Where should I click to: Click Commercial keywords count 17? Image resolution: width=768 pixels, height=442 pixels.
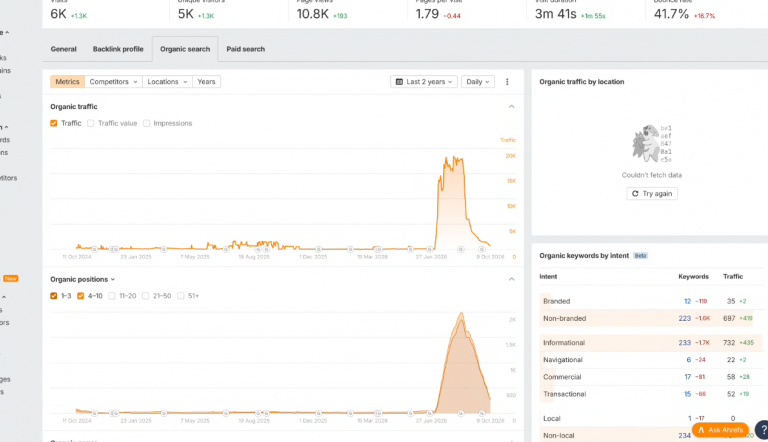pyautogui.click(x=688, y=377)
